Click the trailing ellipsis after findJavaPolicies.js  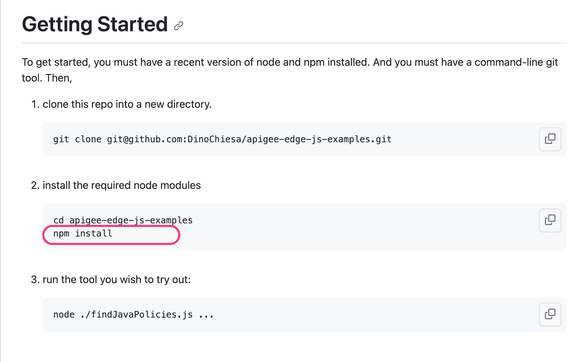(x=206, y=315)
